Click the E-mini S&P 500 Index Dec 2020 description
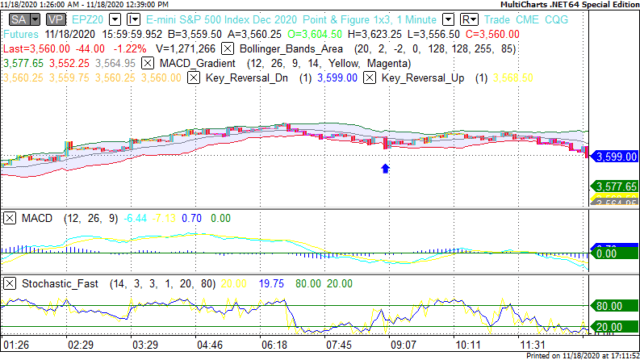This screenshot has height=360, width=640. (221, 20)
